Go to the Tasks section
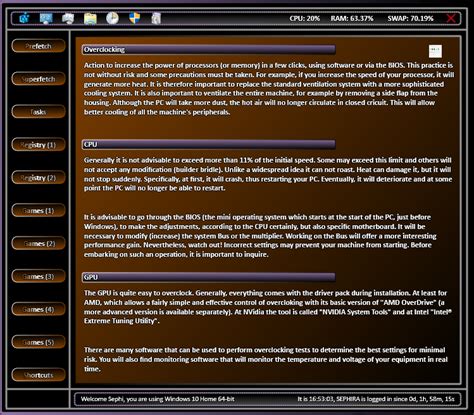 38,112
